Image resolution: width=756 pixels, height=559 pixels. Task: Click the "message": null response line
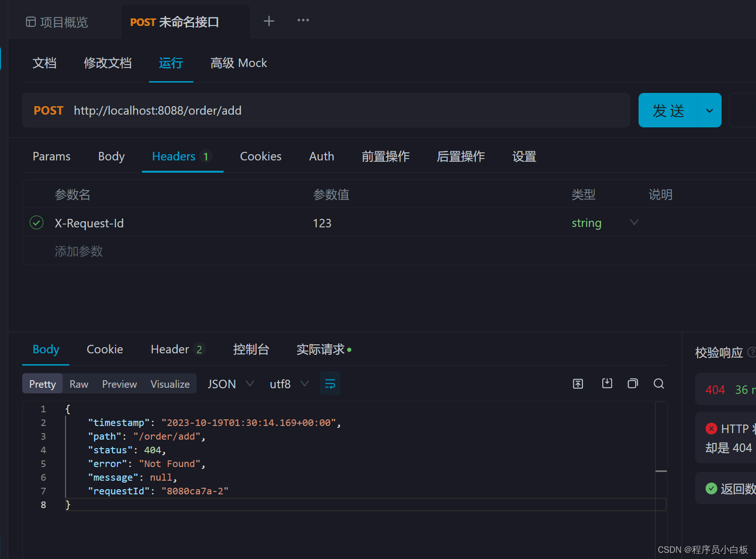[x=133, y=477]
